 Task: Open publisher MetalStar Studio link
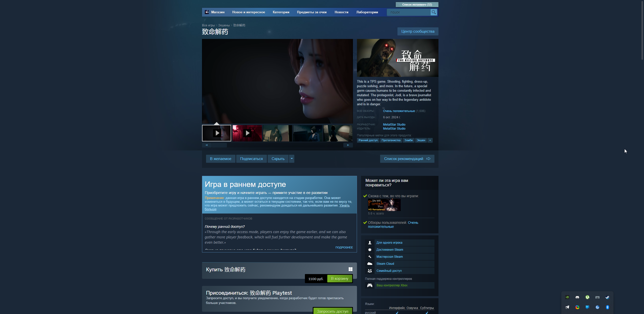pos(394,129)
